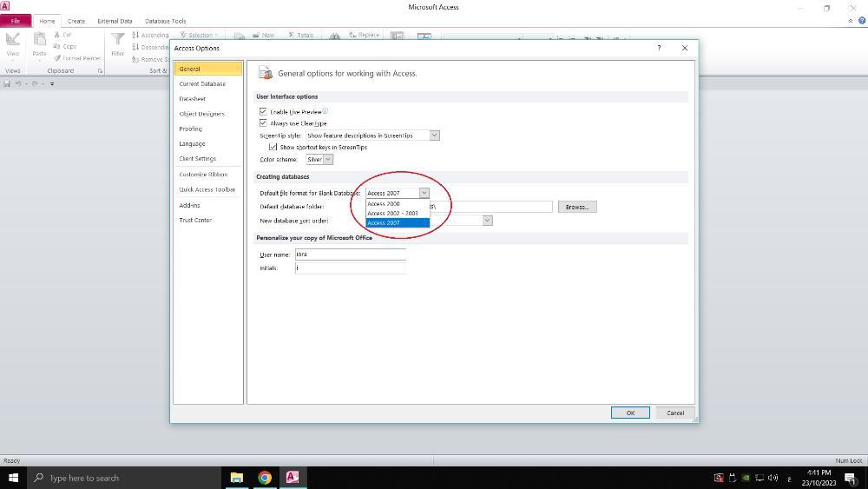Click the info icon beside Enable Live Preview
The height and width of the screenshot is (489, 868).
point(325,111)
